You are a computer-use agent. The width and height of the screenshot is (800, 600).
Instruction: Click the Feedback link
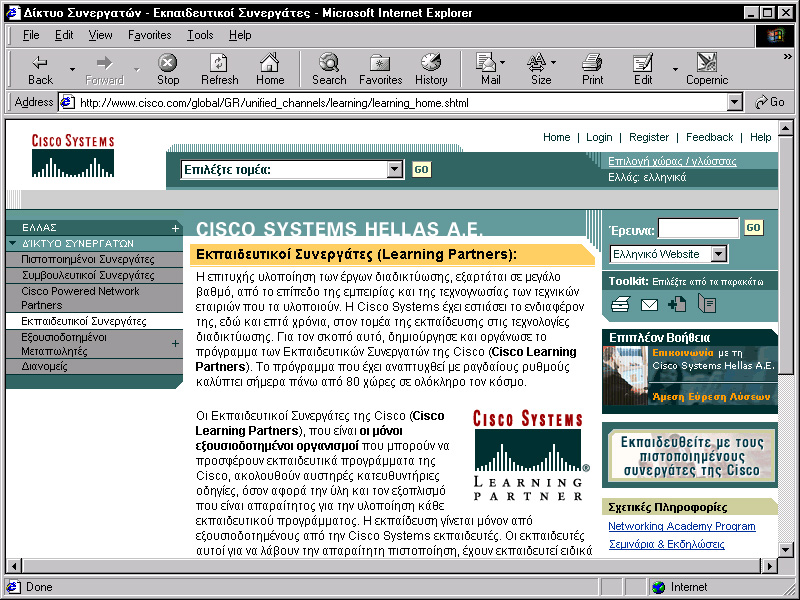click(x=709, y=137)
